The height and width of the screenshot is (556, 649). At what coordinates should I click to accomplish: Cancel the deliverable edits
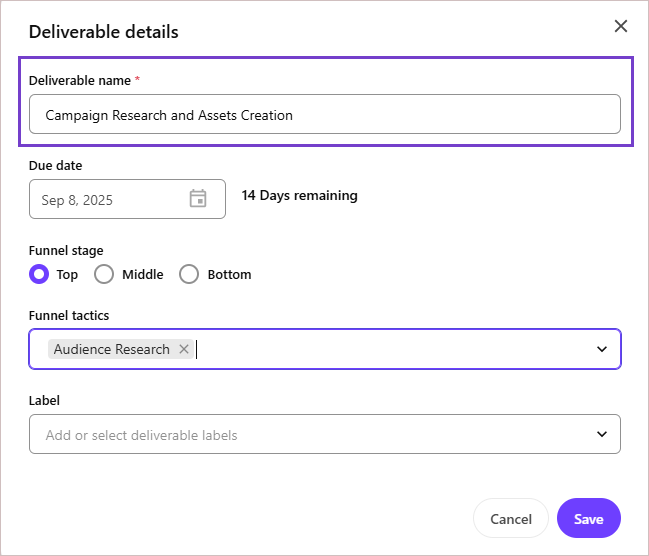point(511,518)
